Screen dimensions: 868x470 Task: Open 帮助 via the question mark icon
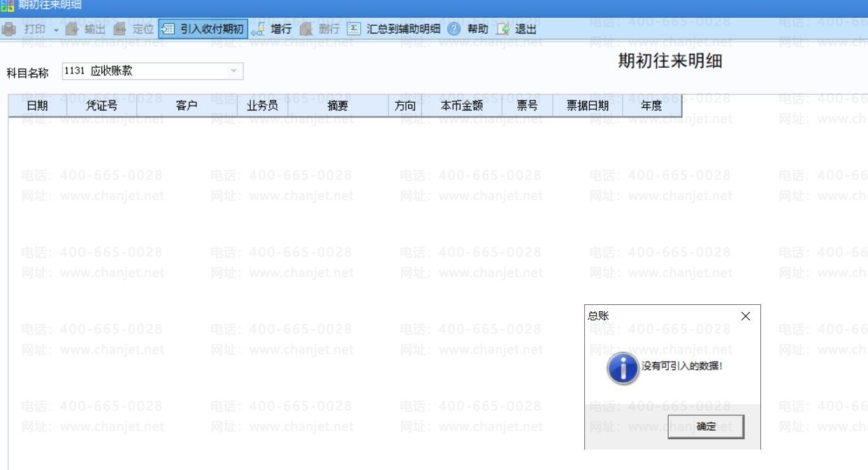[454, 29]
